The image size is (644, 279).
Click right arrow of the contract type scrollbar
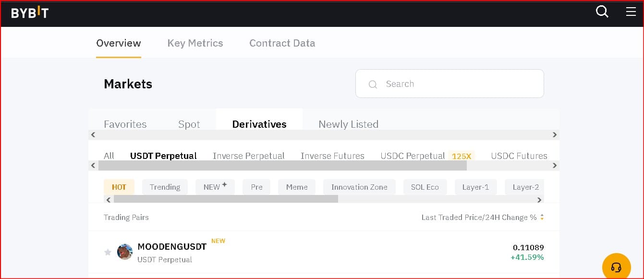555,165
